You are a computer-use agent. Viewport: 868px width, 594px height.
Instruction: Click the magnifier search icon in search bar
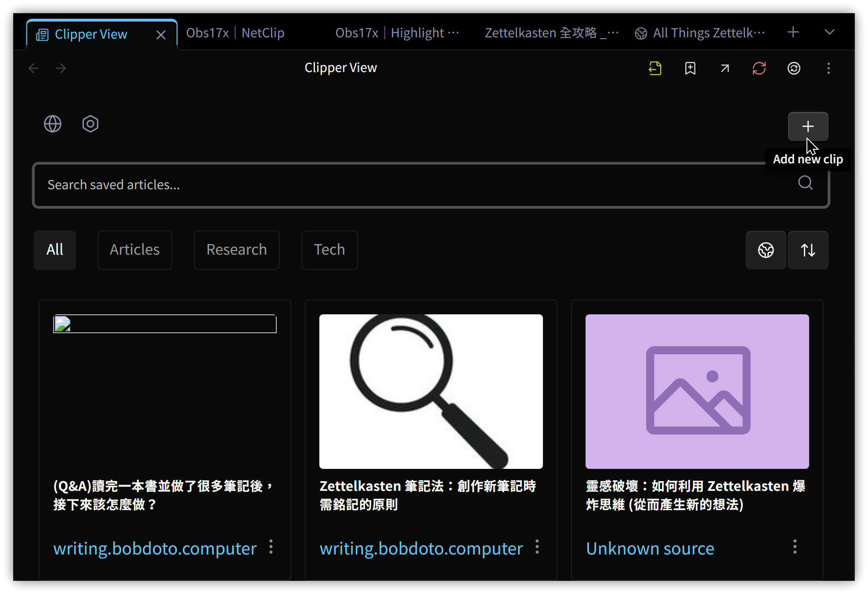click(805, 183)
